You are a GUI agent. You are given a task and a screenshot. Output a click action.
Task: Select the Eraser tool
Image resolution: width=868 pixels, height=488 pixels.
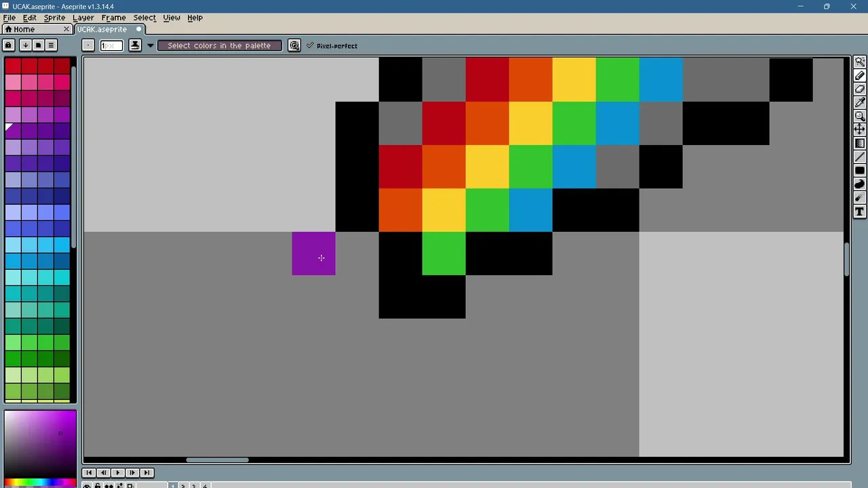point(860,89)
